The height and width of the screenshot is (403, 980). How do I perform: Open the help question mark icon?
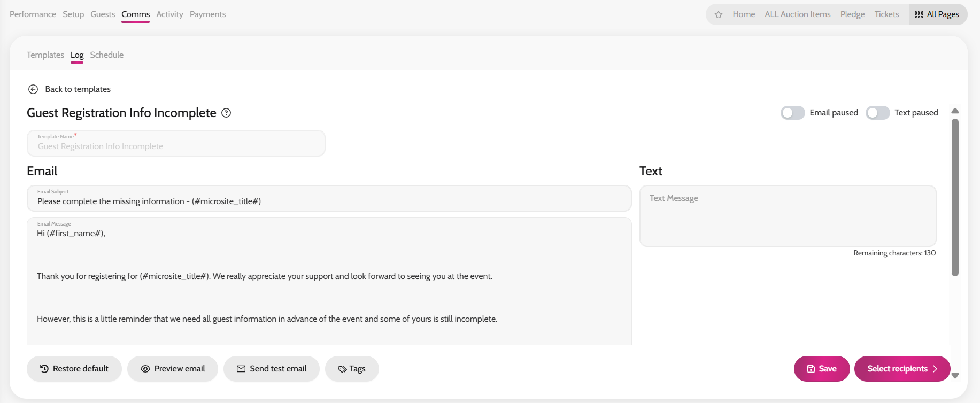point(226,113)
